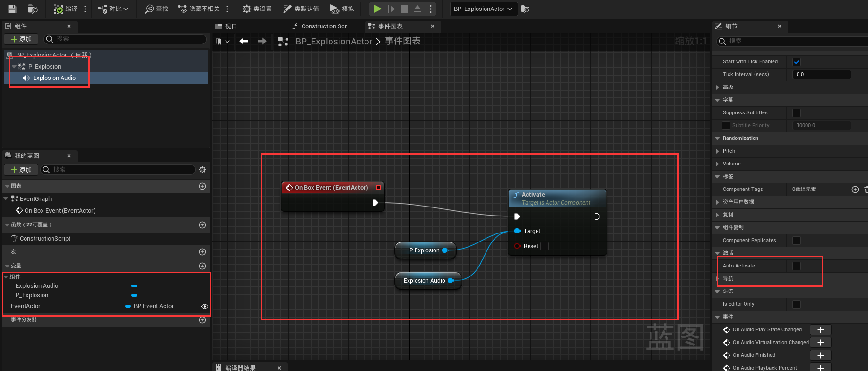Open BP_ExplosionActor debug object dropdown
This screenshot has width=868, height=371.
pos(483,9)
